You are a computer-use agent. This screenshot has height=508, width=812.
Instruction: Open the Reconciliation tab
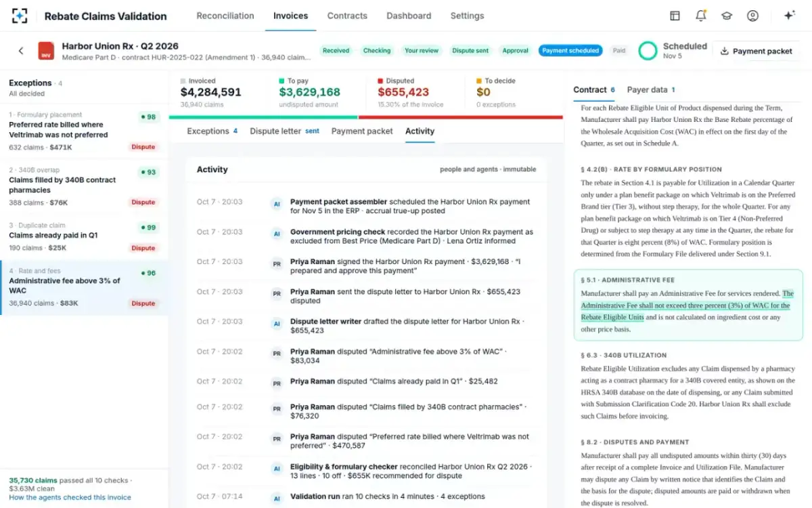225,16
